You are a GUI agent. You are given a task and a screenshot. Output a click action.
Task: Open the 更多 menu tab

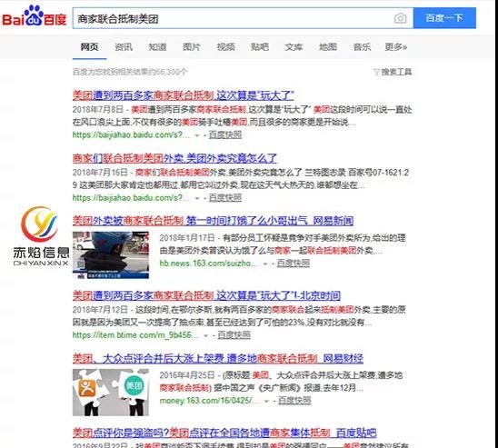(x=395, y=47)
